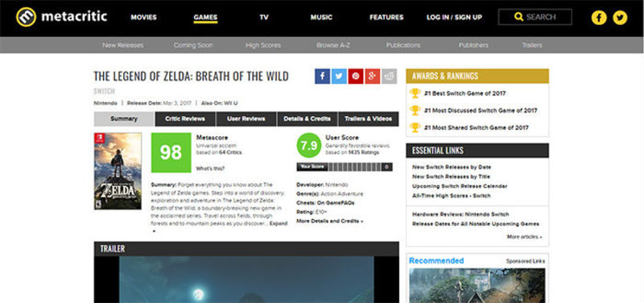Share game on Twitter (light blue square)
The height and width of the screenshot is (303, 644).
[x=339, y=76]
